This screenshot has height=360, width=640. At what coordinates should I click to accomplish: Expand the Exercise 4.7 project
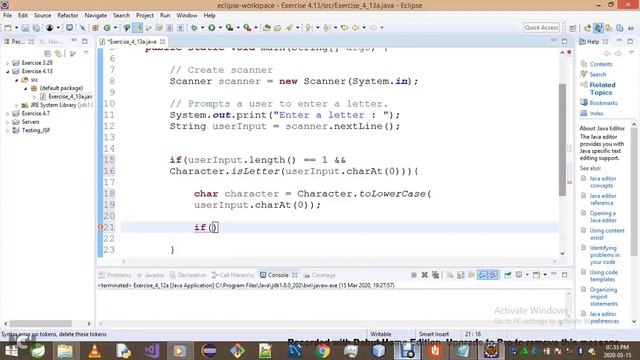coord(7,113)
